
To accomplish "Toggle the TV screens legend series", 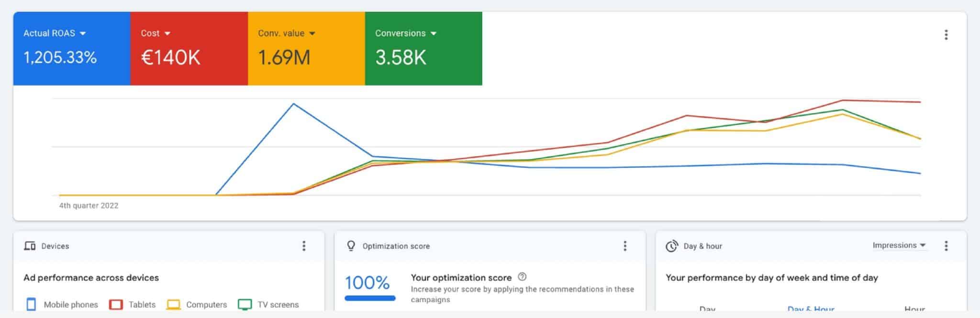I will [268, 305].
